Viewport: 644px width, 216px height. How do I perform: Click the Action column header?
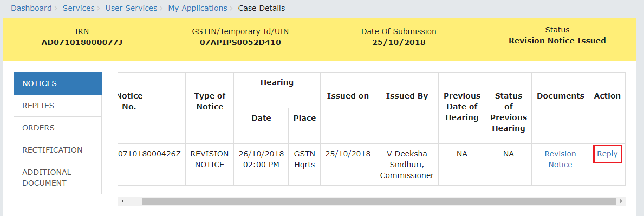607,96
